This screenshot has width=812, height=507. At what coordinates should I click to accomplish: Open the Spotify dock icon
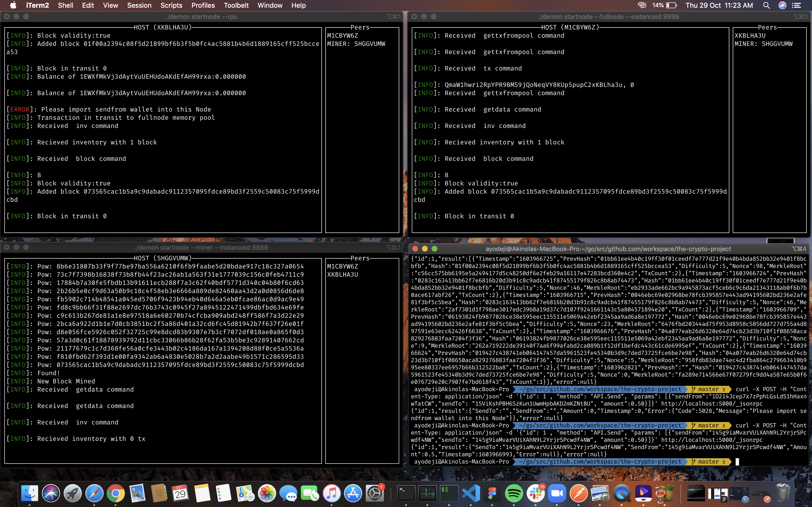pyautogui.click(x=514, y=493)
